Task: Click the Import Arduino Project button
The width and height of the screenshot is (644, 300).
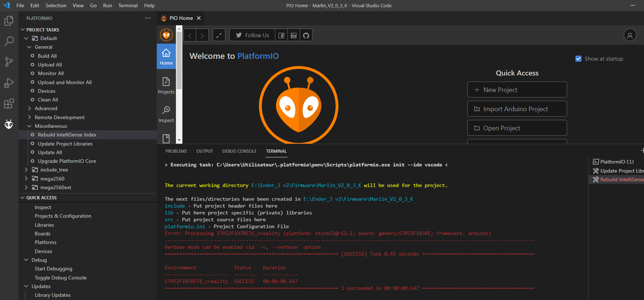Action: 517,109
